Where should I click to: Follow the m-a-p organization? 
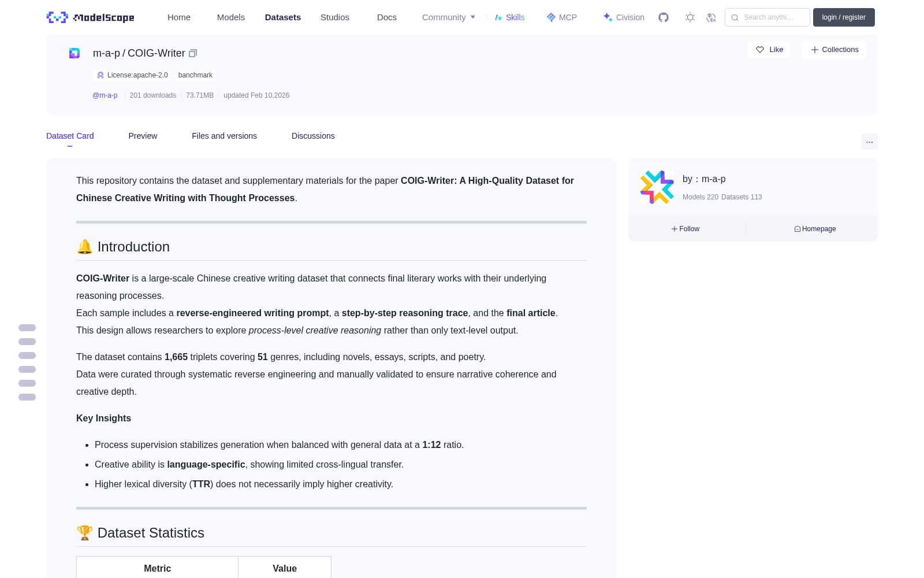click(x=685, y=229)
